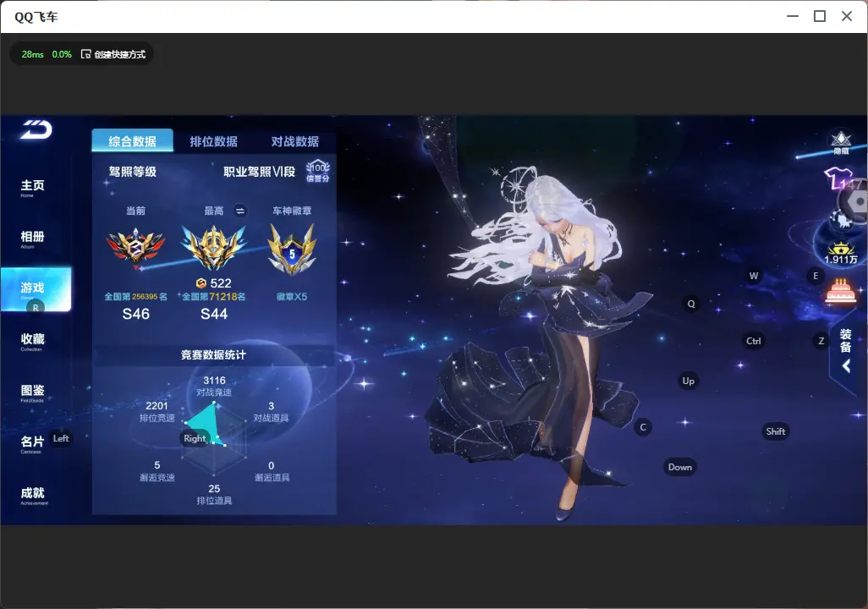The height and width of the screenshot is (609, 868).
Task: Click the 创建快捷方式 button
Action: tap(113, 54)
